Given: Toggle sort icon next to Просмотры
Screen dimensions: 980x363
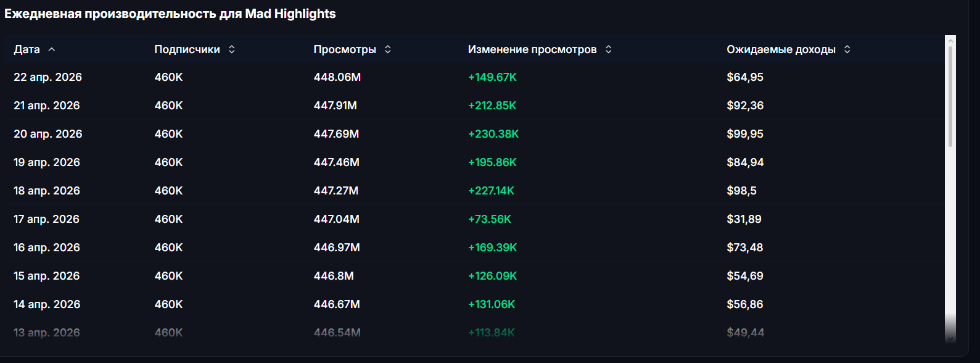Looking at the screenshot, I should [x=388, y=49].
